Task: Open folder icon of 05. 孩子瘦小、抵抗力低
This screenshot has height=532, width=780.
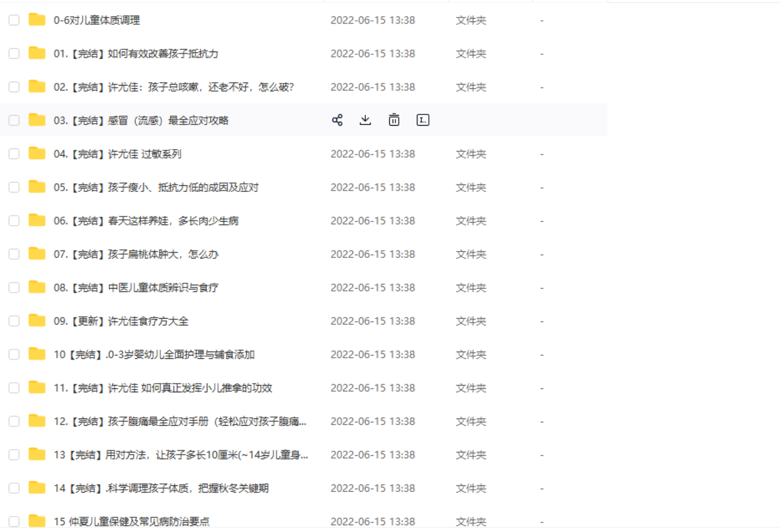Action: click(37, 186)
